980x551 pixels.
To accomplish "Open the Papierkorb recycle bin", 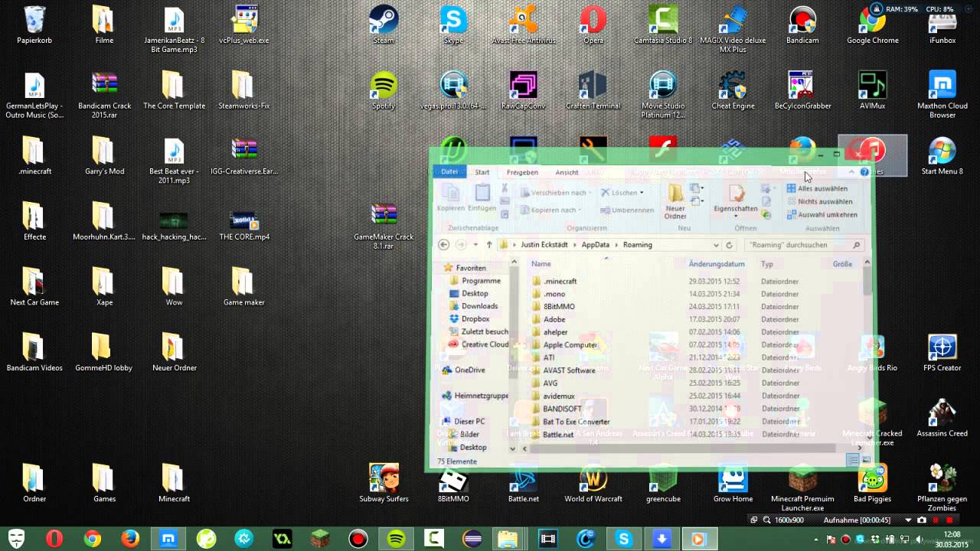I will (x=34, y=24).
